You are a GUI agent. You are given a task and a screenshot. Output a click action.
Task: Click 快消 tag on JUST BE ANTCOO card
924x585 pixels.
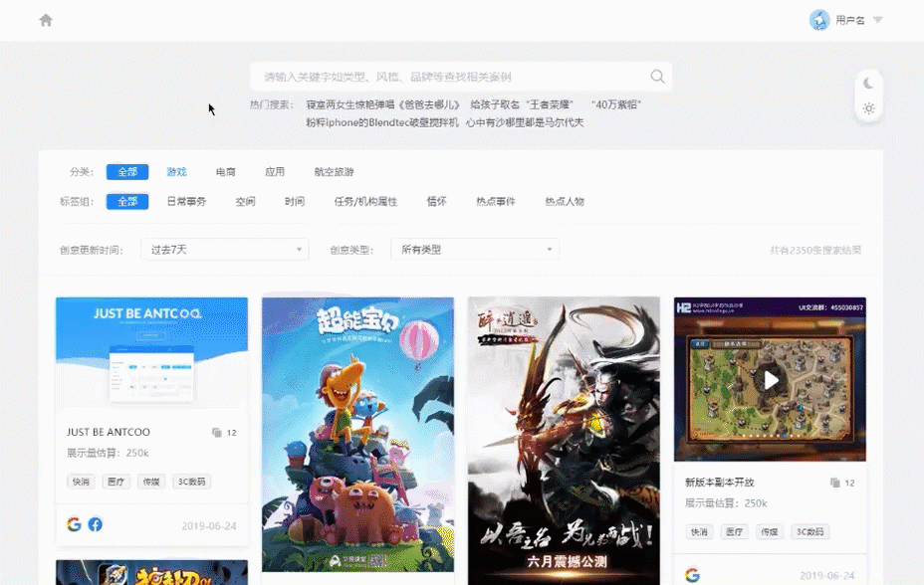(x=81, y=482)
